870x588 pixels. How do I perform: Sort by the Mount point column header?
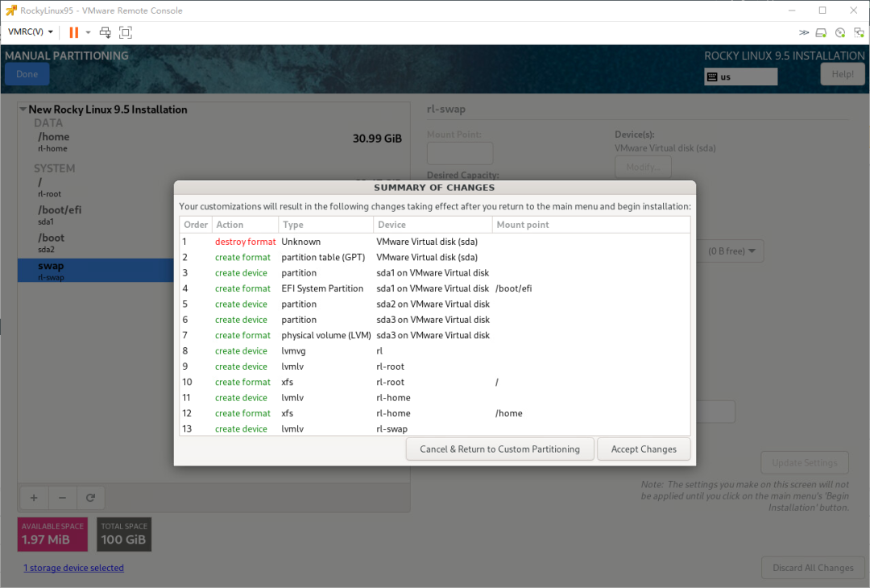pyautogui.click(x=591, y=225)
